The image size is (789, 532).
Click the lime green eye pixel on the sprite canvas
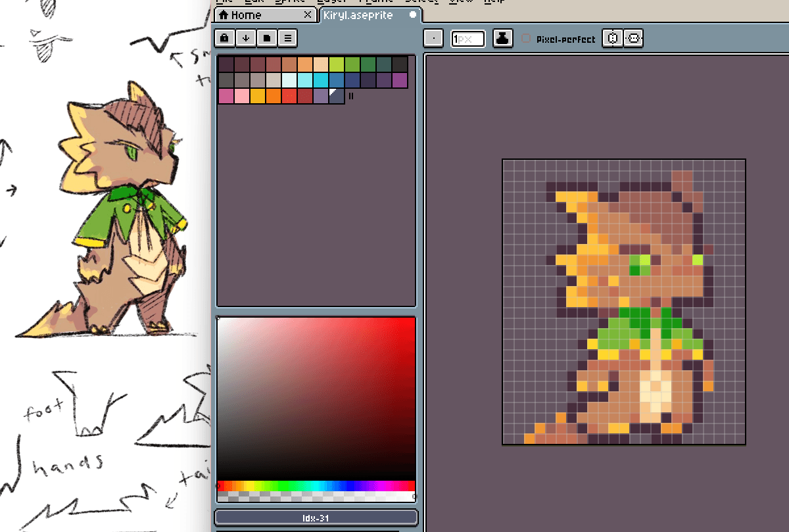click(x=645, y=260)
